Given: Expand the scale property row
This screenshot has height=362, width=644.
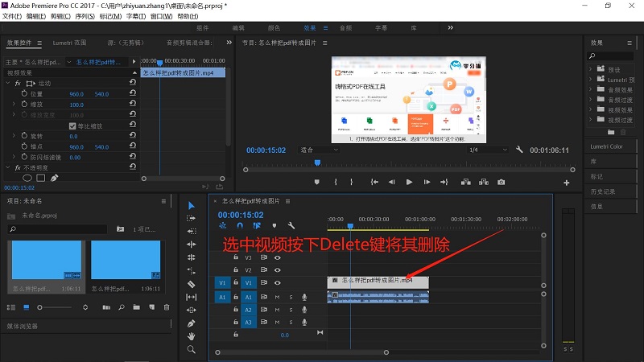Looking at the screenshot, I should pyautogui.click(x=14, y=105).
